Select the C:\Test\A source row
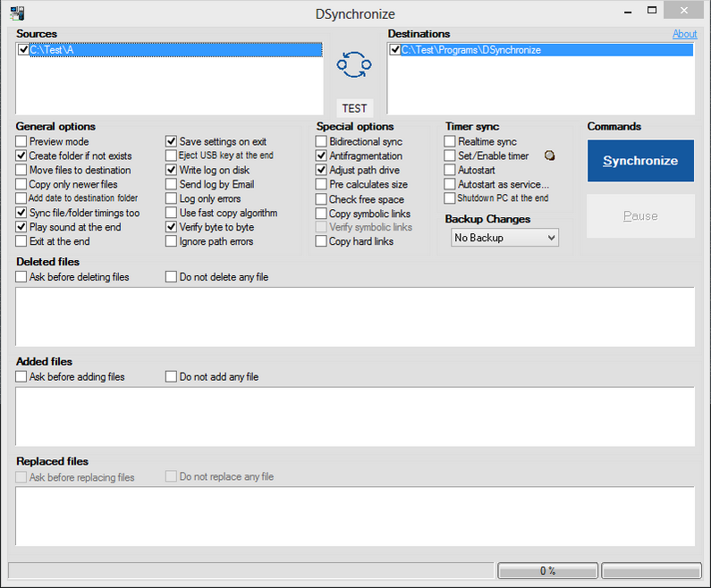Screen dimensions: 711x588 click(x=176, y=50)
